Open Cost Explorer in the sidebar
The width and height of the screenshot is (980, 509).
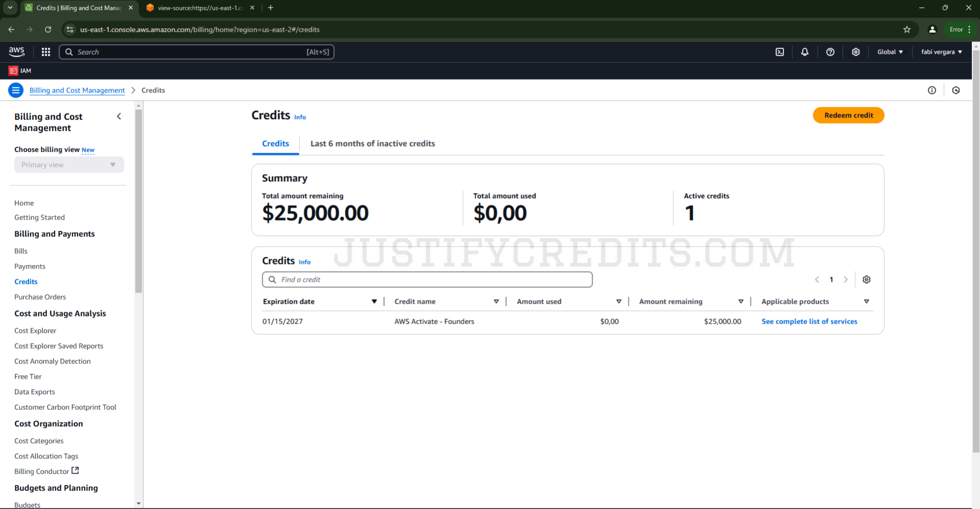click(35, 331)
